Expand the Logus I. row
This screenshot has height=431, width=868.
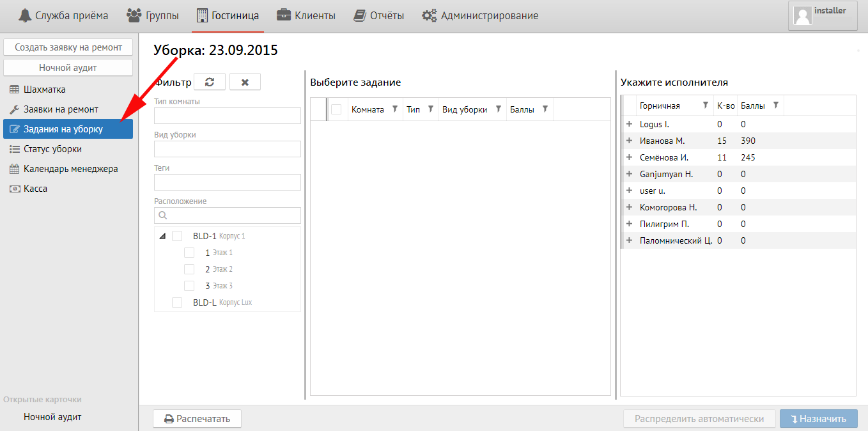629,124
